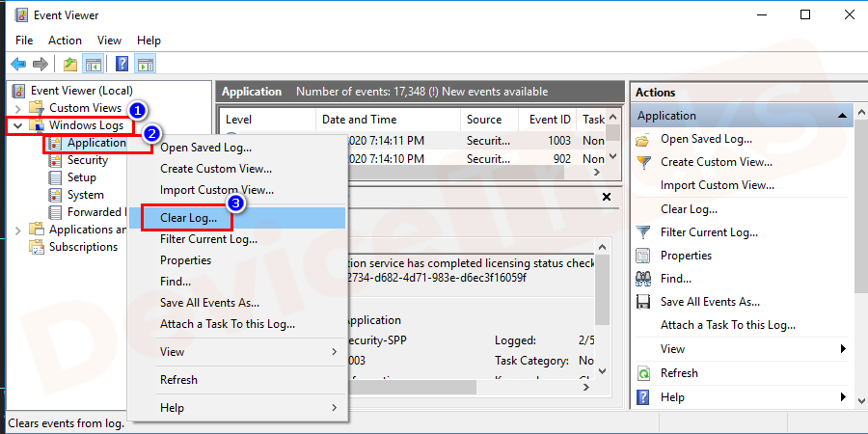Image resolution: width=868 pixels, height=434 pixels.
Task: Click Refresh in Actions pane
Action: 679,373
